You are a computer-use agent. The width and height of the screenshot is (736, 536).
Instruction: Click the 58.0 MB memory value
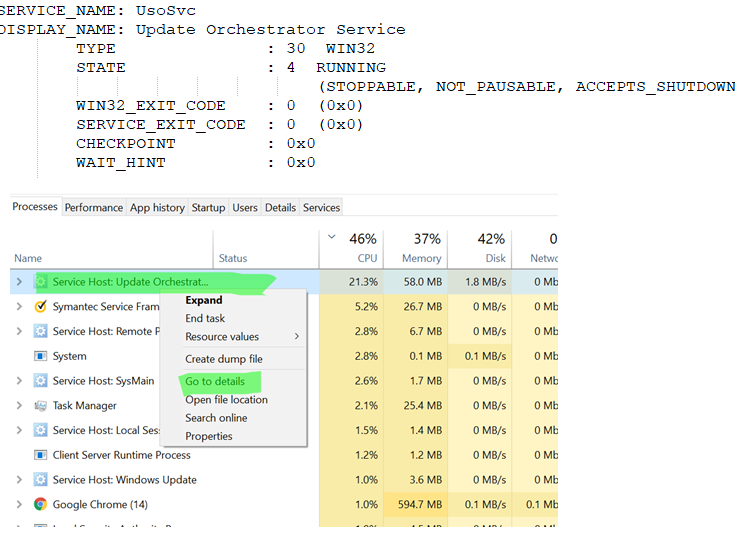[422, 282]
